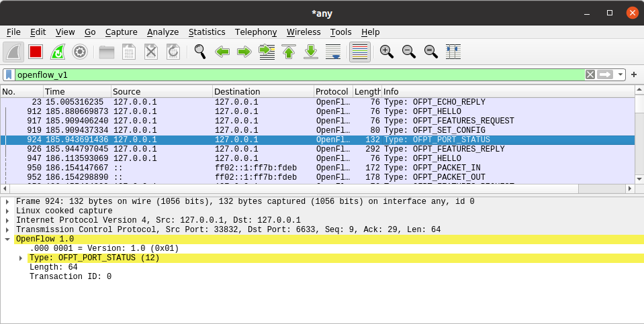Open the Find packet magnifier tool
The image size is (644, 324).
coord(200,52)
